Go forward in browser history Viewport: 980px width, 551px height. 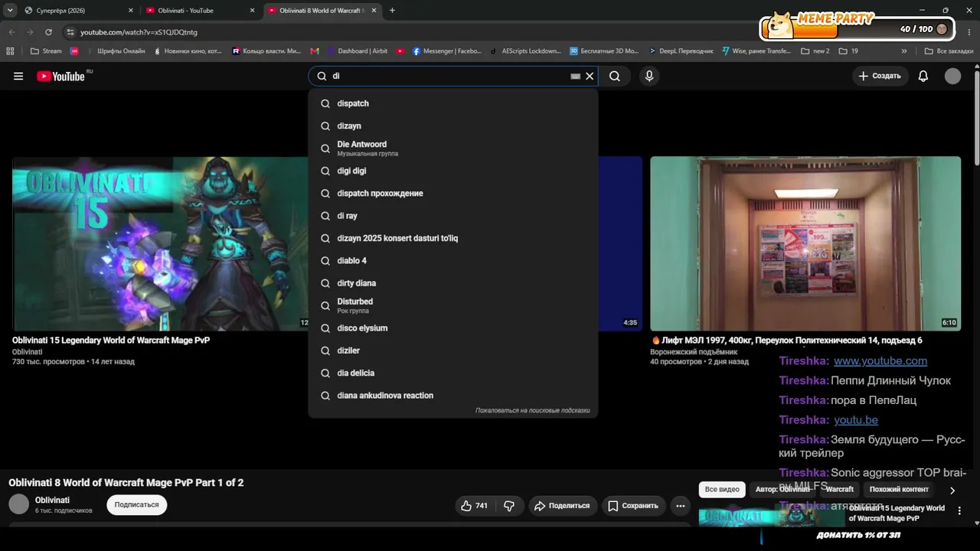click(x=30, y=32)
